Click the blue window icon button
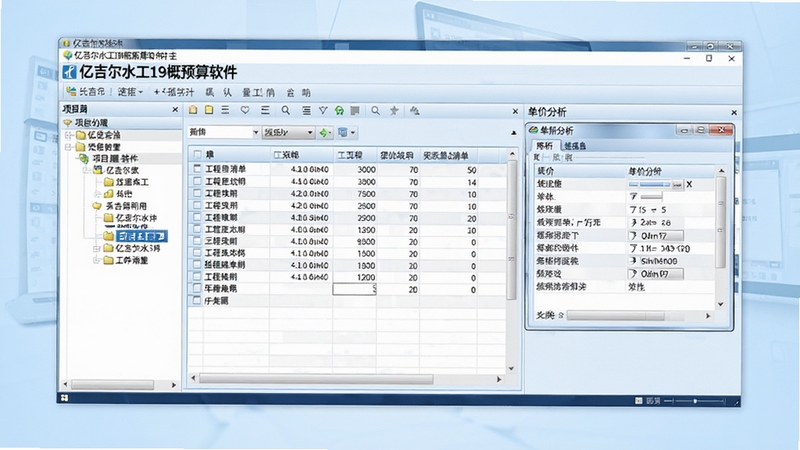 pos(343,133)
